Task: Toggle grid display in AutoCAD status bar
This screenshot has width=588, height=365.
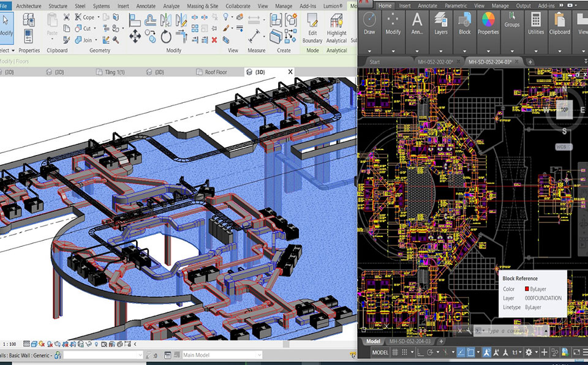Action: tap(396, 353)
